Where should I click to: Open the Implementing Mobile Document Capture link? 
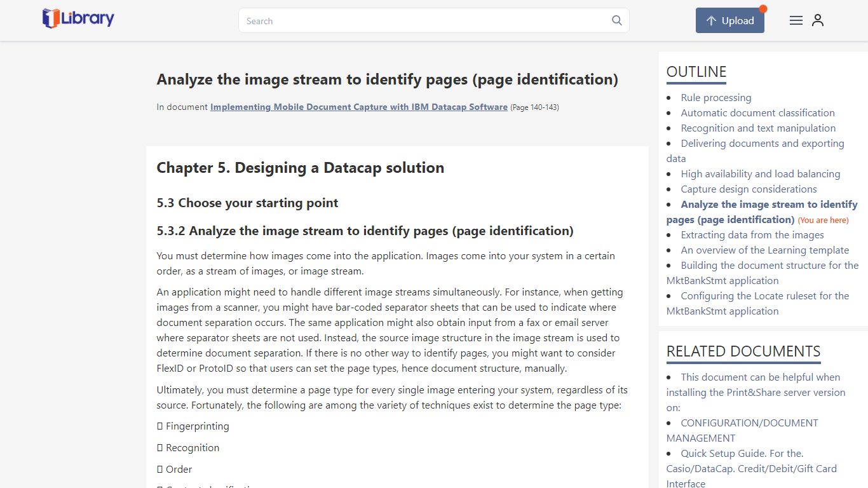[x=359, y=107]
